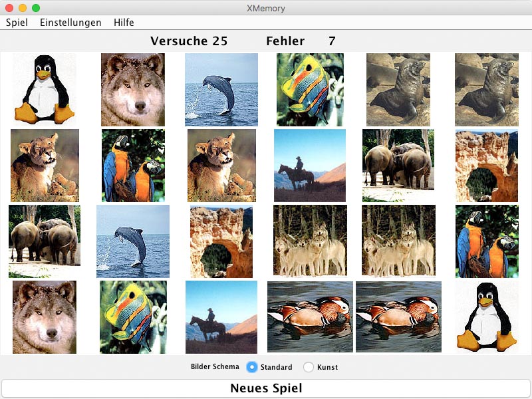The width and height of the screenshot is (532, 399).
Task: Zoom the XMemory window with the green button
Action: tap(36, 8)
